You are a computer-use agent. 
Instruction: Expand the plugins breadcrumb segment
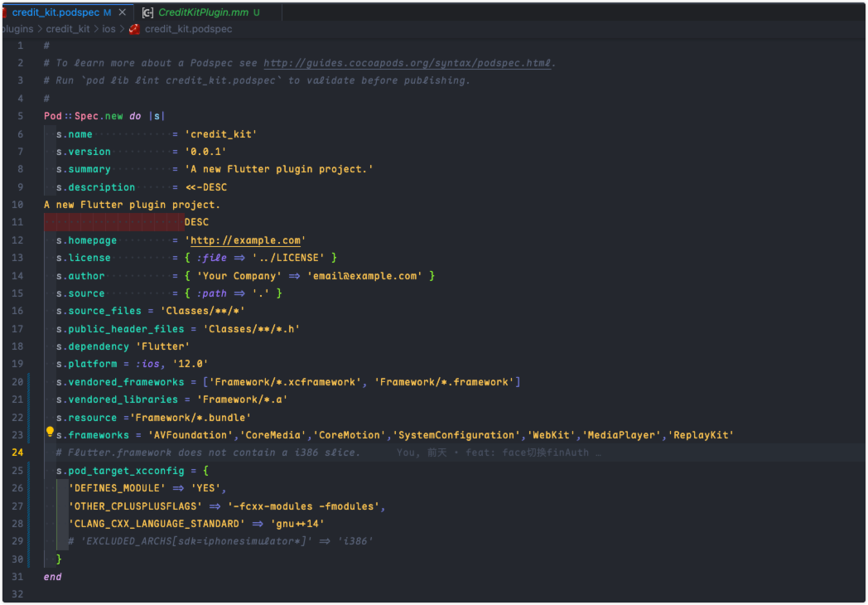tap(17, 29)
